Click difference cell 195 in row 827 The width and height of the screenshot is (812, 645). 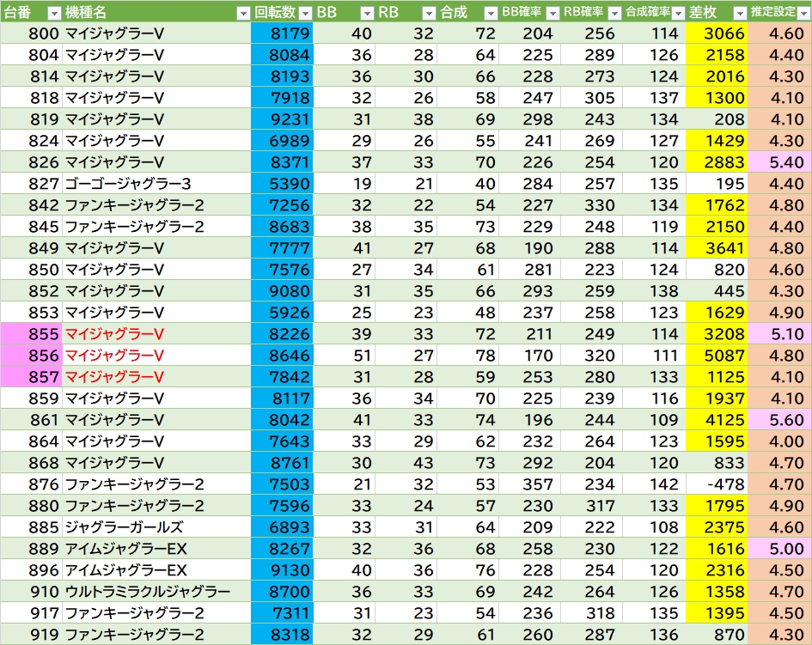coord(717,183)
